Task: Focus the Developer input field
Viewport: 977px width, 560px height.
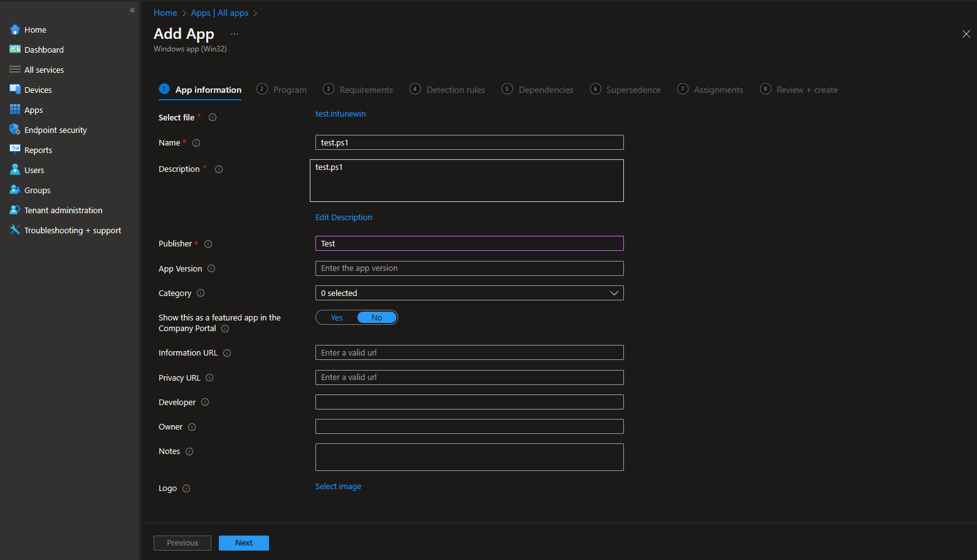Action: coord(469,402)
